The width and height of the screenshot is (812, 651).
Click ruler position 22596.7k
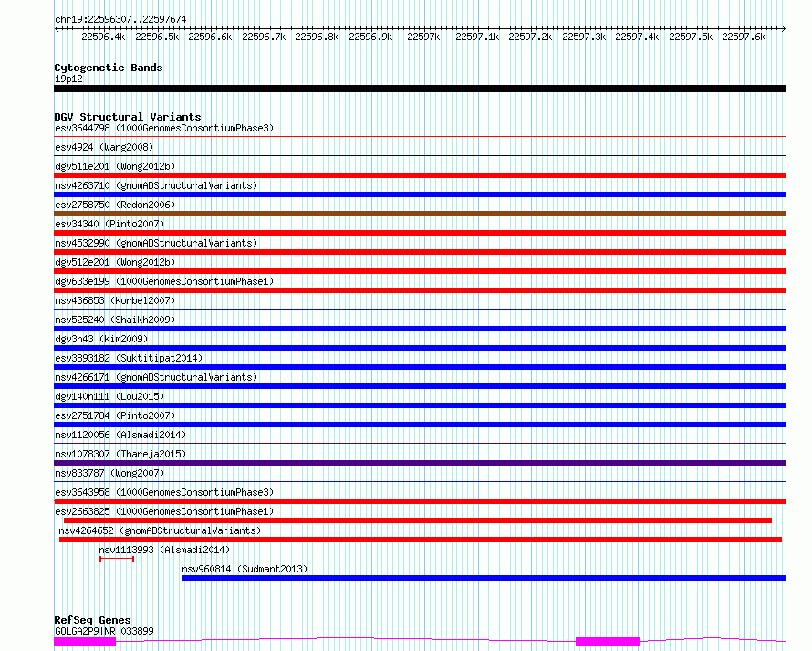click(x=264, y=37)
